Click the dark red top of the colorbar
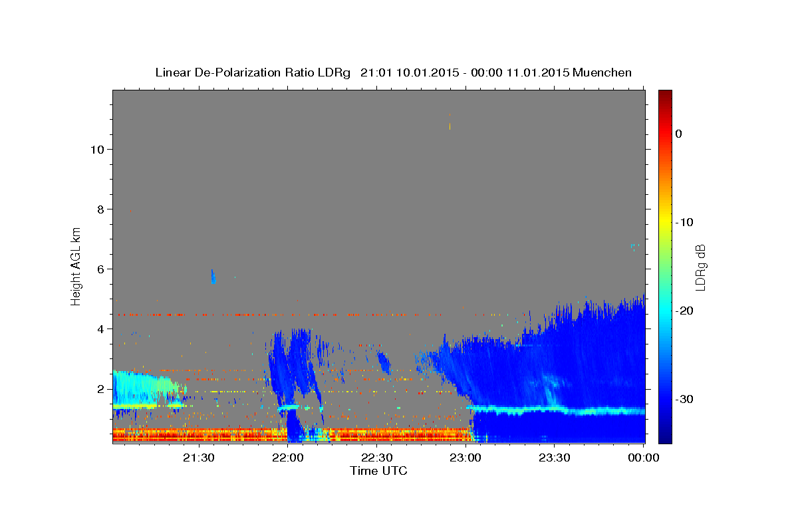Image resolution: width=798 pixels, height=532 pixels. click(665, 96)
